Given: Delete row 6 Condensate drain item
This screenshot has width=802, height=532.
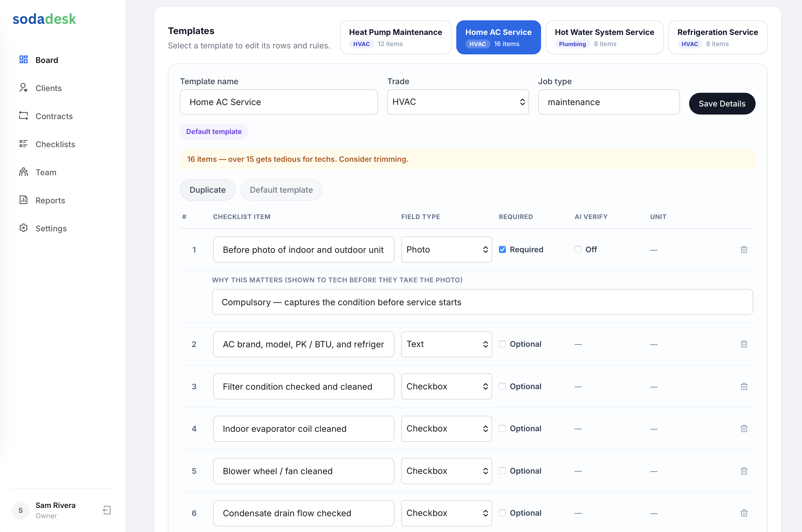Looking at the screenshot, I should click(x=744, y=513).
